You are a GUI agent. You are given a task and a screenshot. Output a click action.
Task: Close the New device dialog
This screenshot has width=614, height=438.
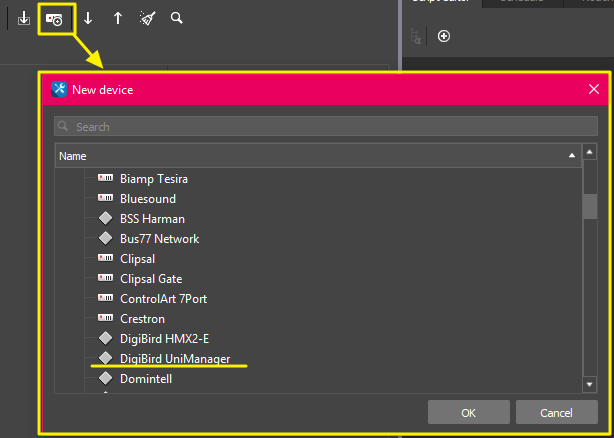point(594,89)
